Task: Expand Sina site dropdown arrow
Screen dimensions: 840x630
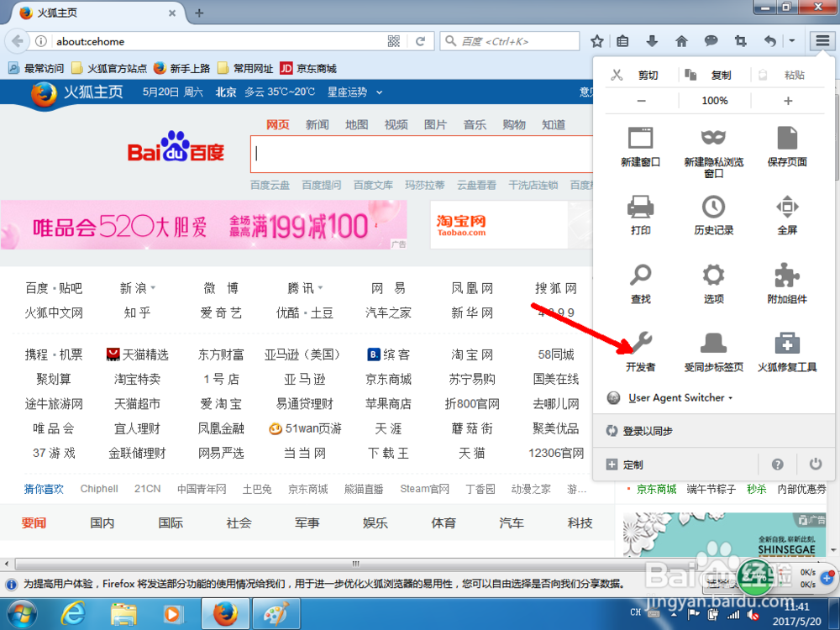Action: [153, 288]
